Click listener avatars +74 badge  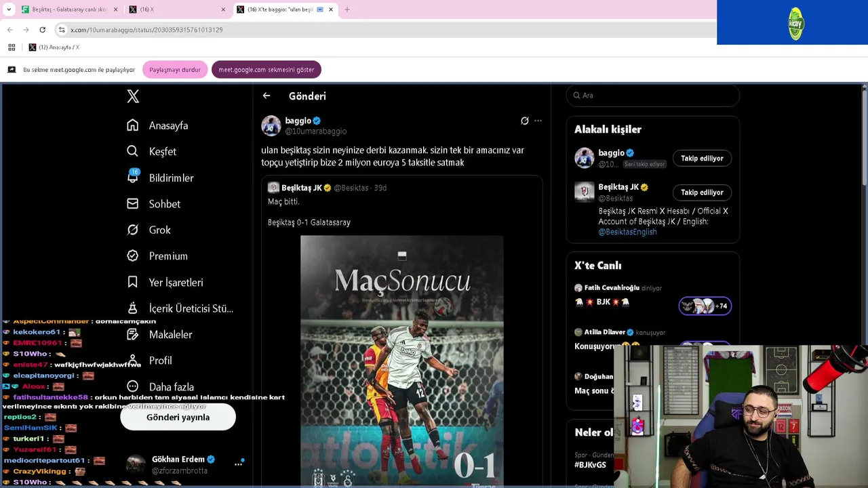click(x=705, y=306)
